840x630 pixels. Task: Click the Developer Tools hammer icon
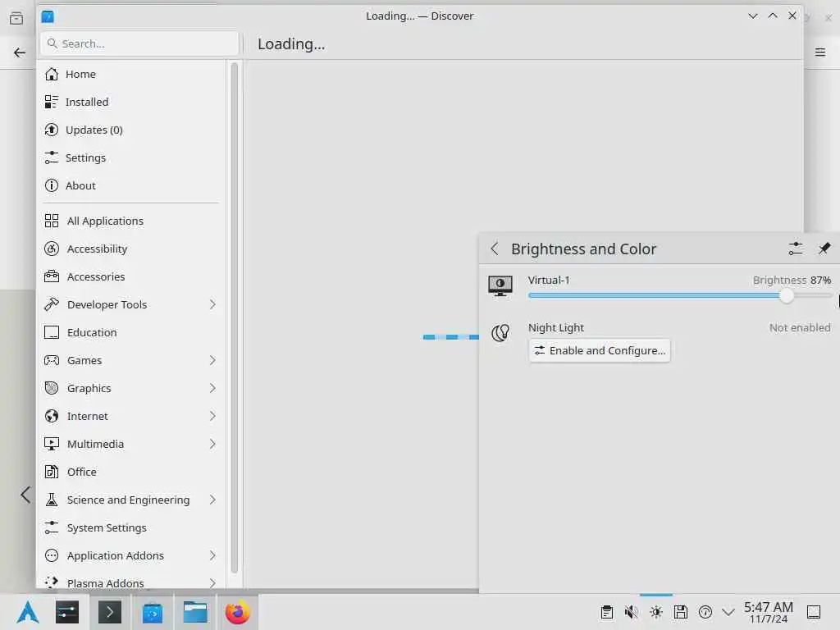[x=52, y=304]
